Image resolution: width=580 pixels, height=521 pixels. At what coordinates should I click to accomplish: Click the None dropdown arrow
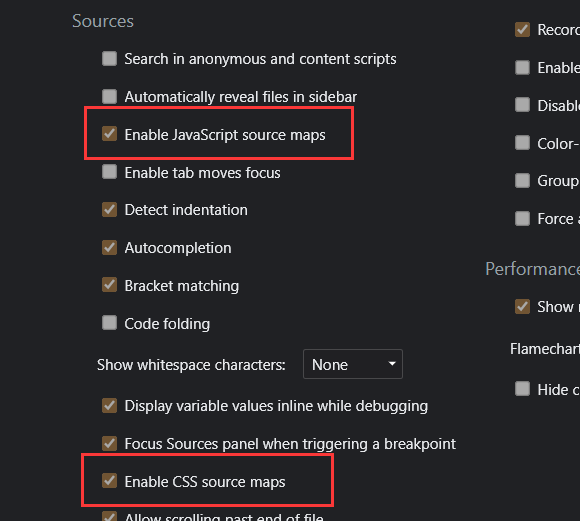coord(392,364)
